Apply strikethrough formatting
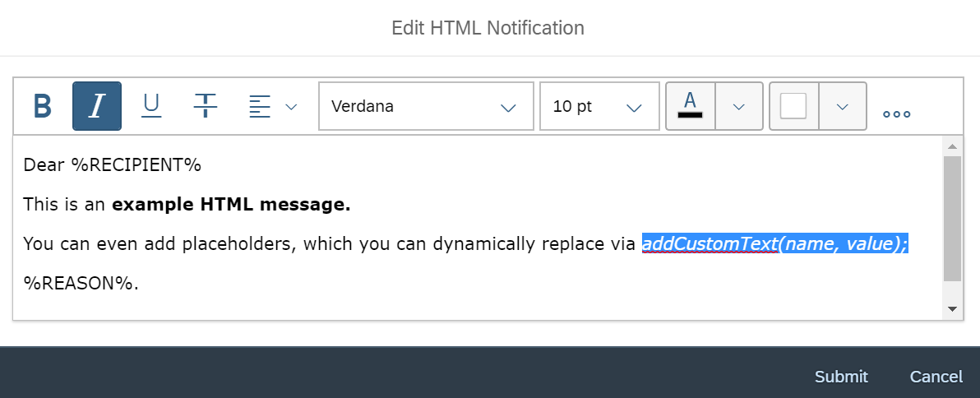980x398 pixels. click(x=205, y=106)
